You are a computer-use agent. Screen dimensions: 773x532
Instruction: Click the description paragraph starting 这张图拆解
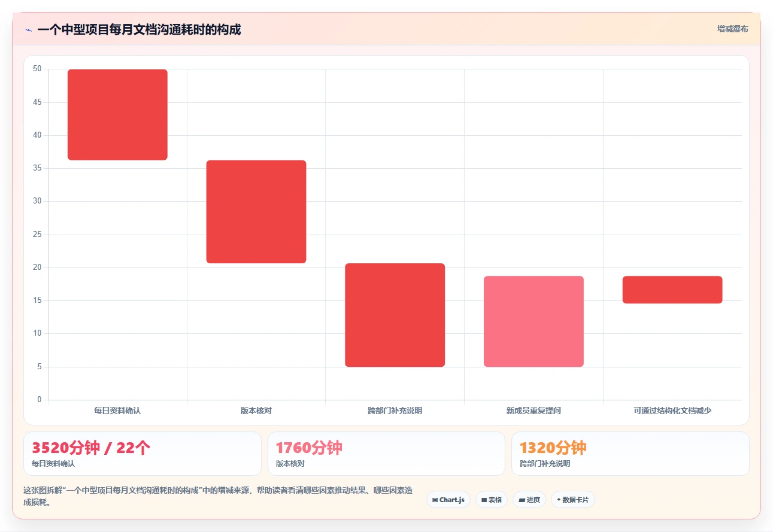coord(218,496)
